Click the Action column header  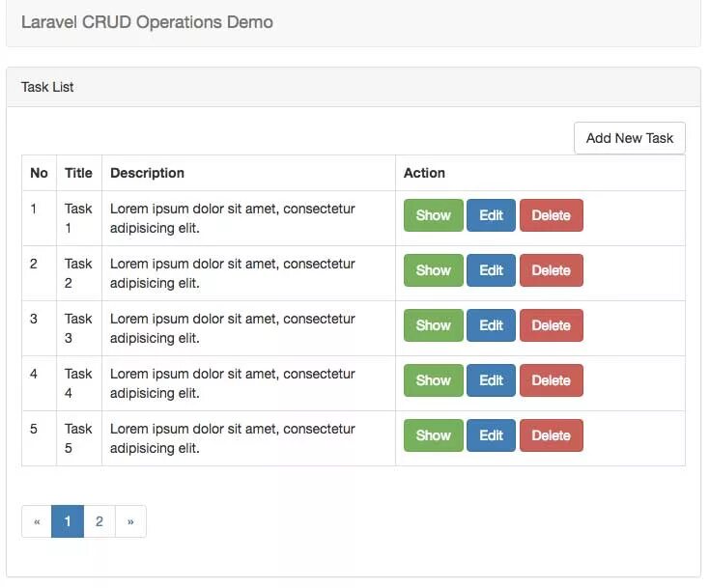pyautogui.click(x=540, y=173)
